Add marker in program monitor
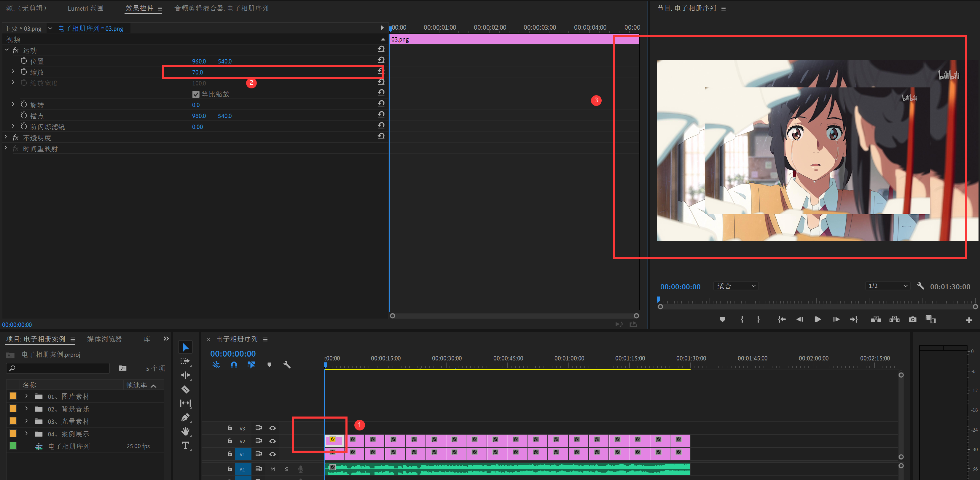This screenshot has height=480, width=980. click(x=722, y=320)
